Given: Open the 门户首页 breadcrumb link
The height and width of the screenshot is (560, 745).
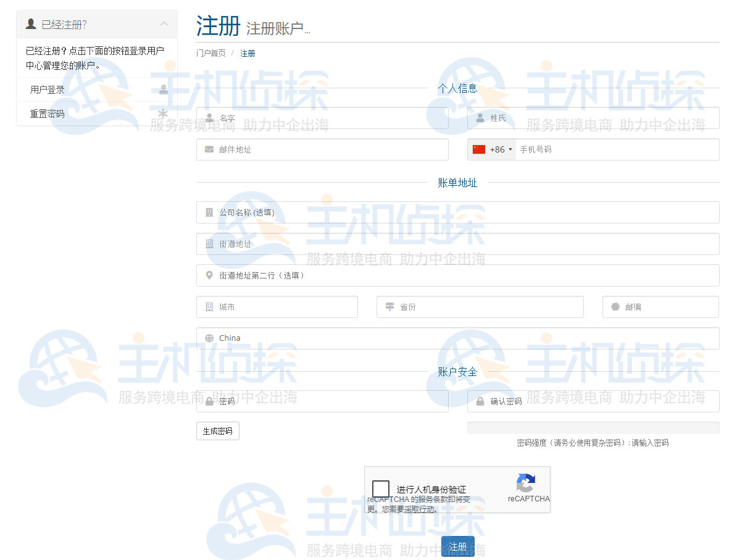Looking at the screenshot, I should point(211,53).
